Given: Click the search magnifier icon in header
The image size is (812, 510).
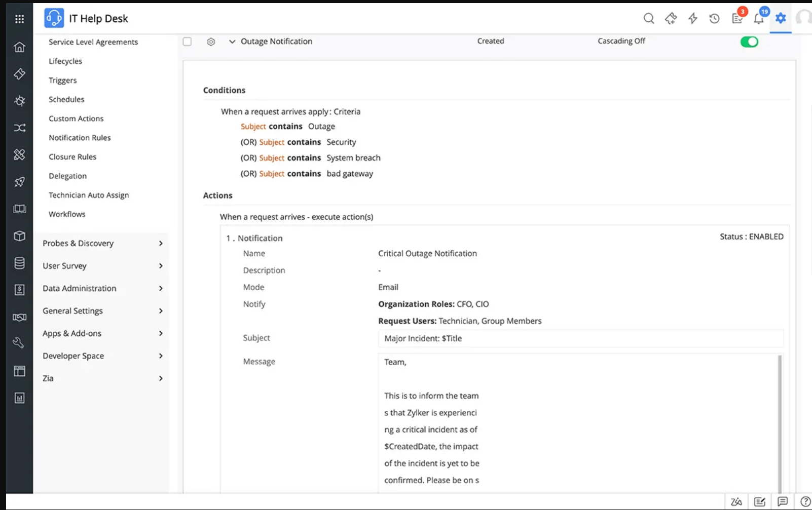Looking at the screenshot, I should 648,19.
